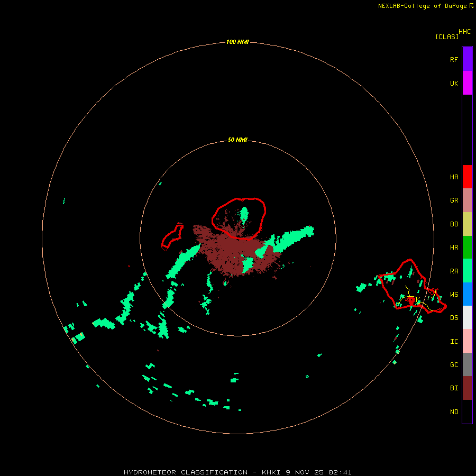This screenshot has width=476, height=476.
Task: Select the GR pink-tan legend swatch
Action: coord(467,200)
